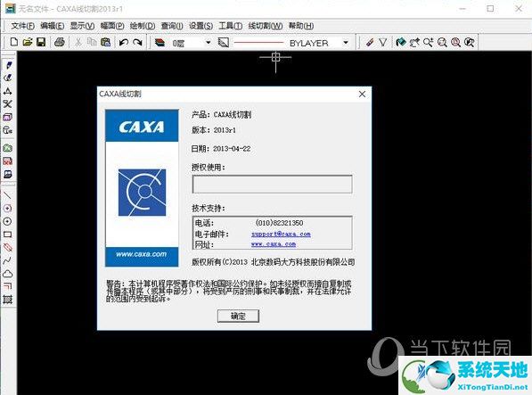Expand the BYLAYER line type dropdown
The height and width of the screenshot is (395, 532).
pos(346,43)
